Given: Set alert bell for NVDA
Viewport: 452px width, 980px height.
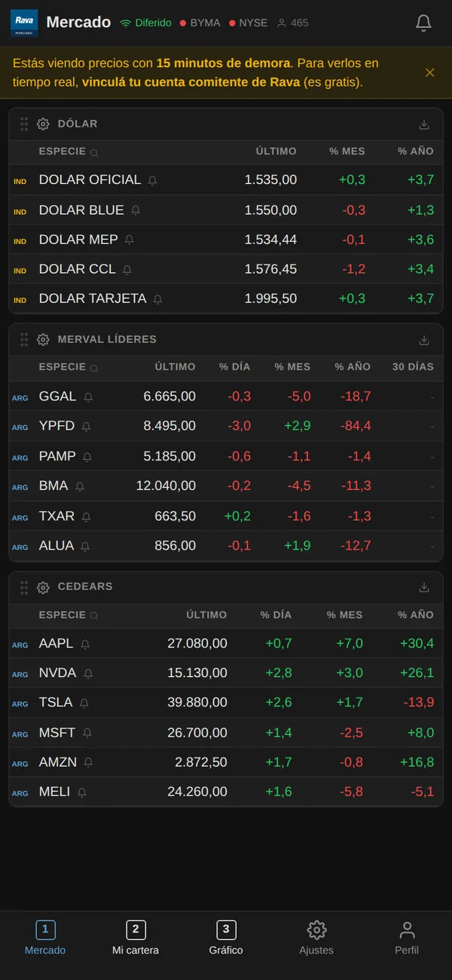Looking at the screenshot, I should 88,673.
